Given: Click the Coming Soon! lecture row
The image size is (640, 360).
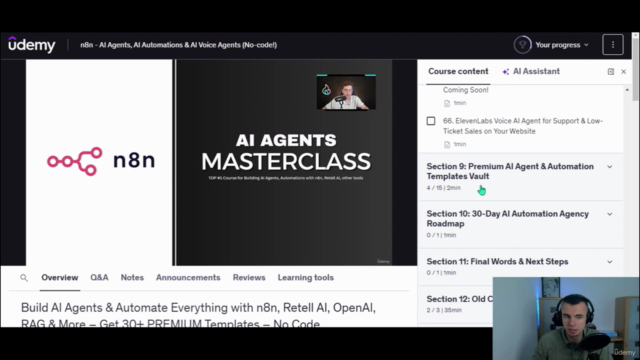Looking at the screenshot, I should (x=465, y=90).
